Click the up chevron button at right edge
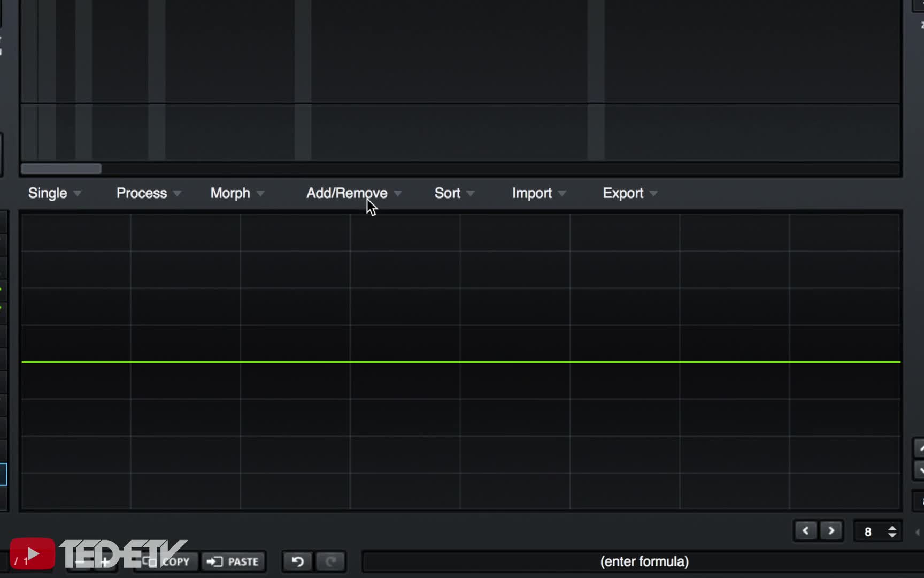The height and width of the screenshot is (578, 924). 920,448
